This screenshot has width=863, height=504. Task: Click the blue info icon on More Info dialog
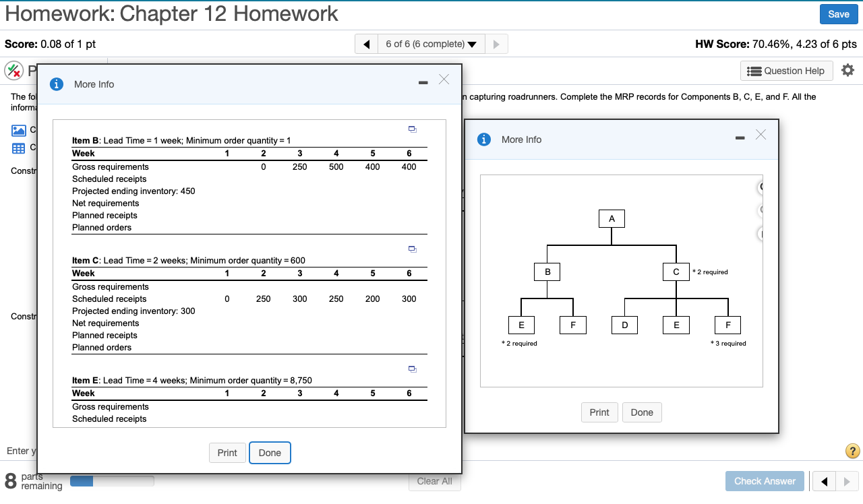click(56, 84)
